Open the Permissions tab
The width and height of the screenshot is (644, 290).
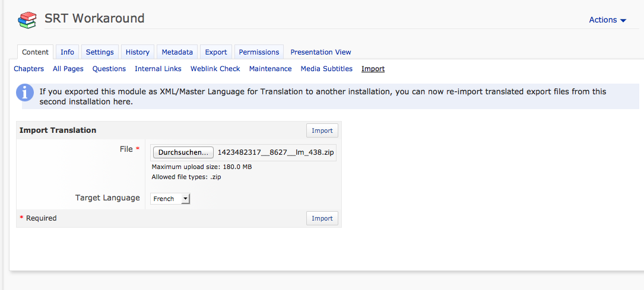tap(259, 52)
